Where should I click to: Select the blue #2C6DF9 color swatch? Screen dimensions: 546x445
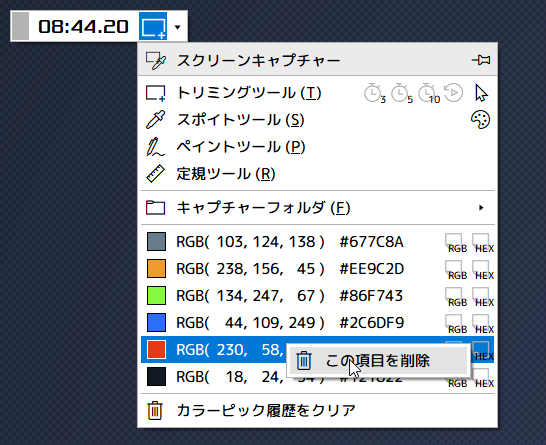pyautogui.click(x=156, y=322)
